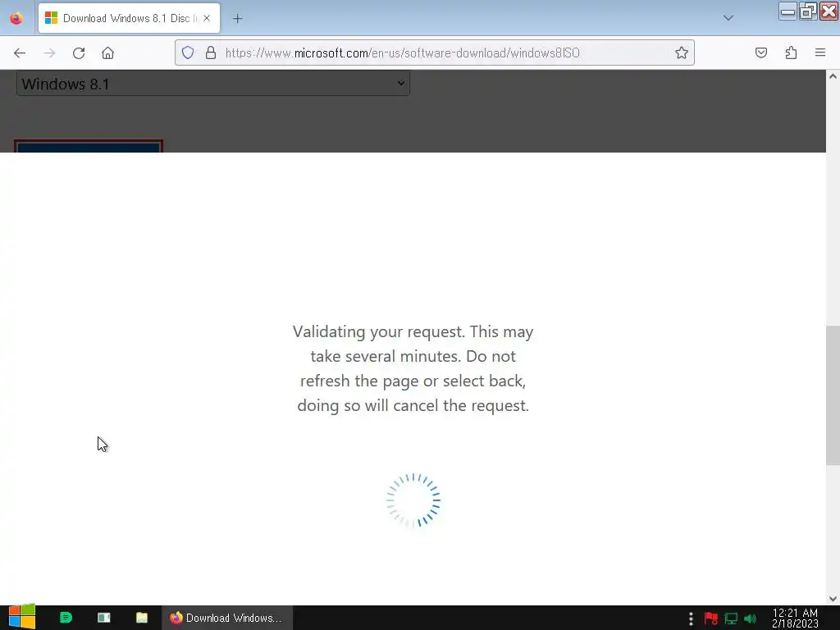Open the file manager folder in taskbar
The height and width of the screenshot is (630, 840).
tap(141, 618)
